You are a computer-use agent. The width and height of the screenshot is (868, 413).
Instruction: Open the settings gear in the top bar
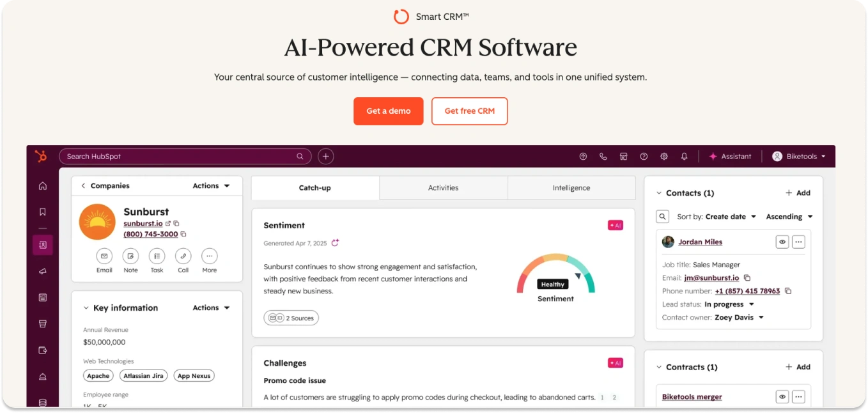pos(664,156)
